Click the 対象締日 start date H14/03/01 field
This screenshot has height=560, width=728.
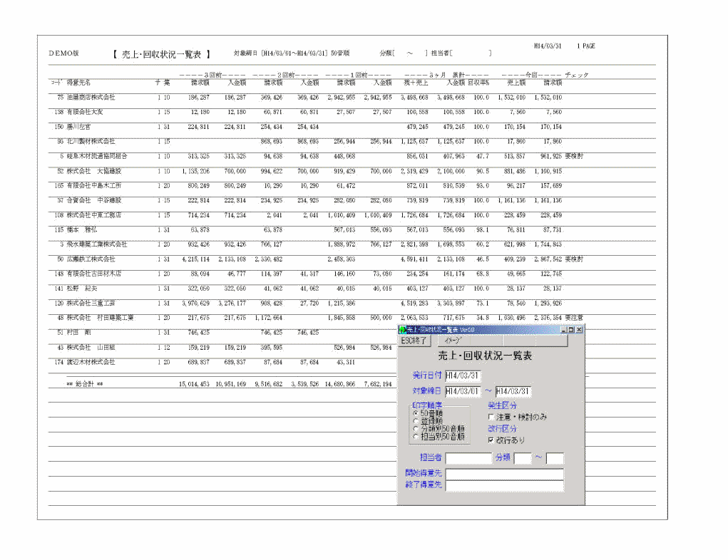[463, 391]
